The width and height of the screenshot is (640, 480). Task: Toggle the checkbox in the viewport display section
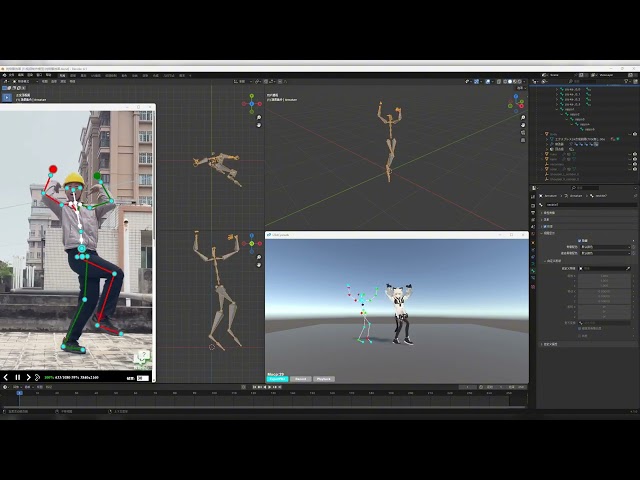[580, 241]
